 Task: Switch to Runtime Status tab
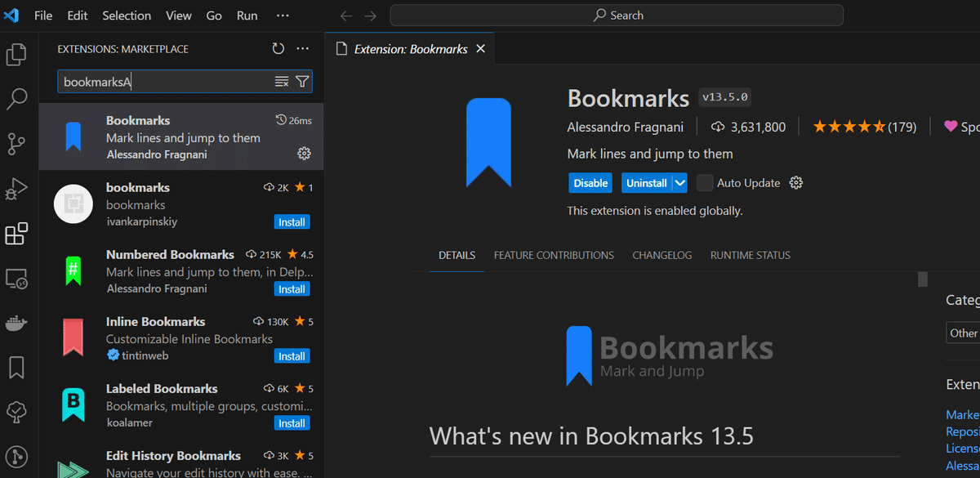coord(751,255)
